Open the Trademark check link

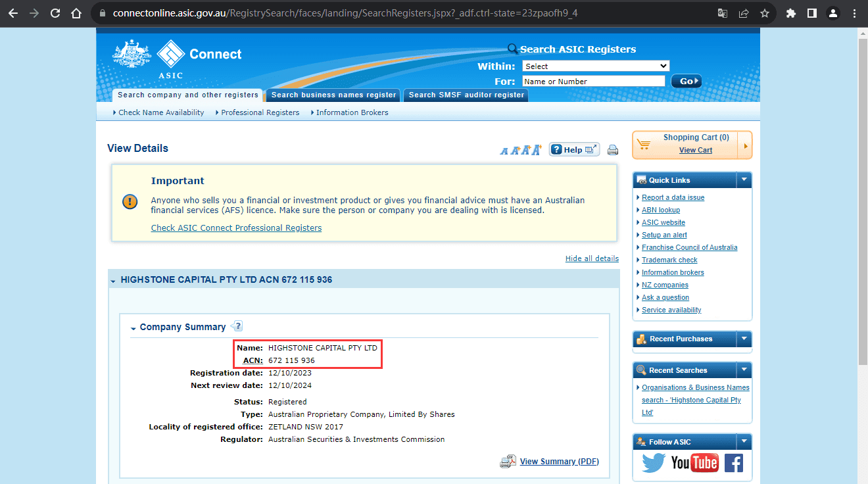[669, 260]
